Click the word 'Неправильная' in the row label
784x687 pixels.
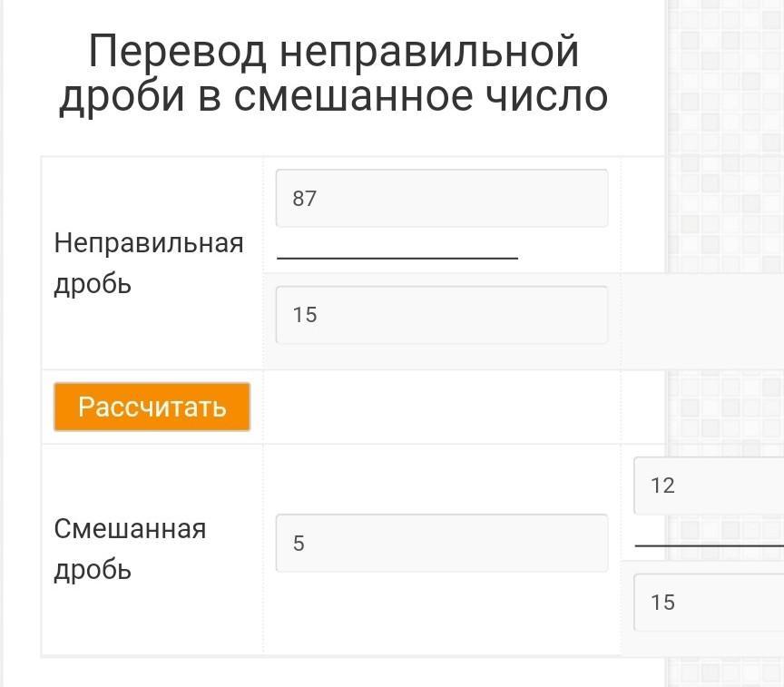pyautogui.click(x=149, y=243)
